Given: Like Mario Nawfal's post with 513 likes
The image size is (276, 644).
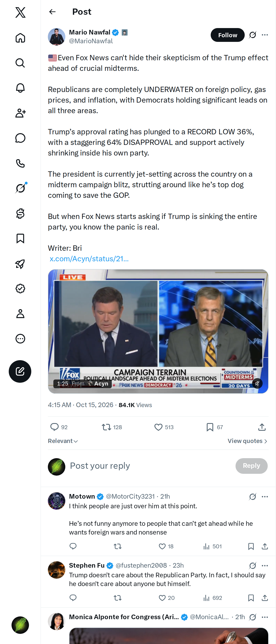Looking at the screenshot, I should pos(164,427).
